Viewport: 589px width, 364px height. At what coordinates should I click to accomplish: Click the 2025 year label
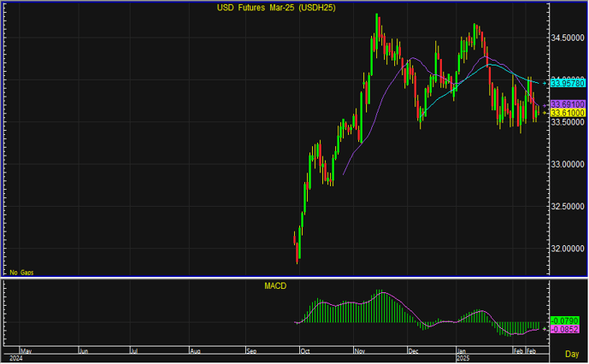click(463, 359)
